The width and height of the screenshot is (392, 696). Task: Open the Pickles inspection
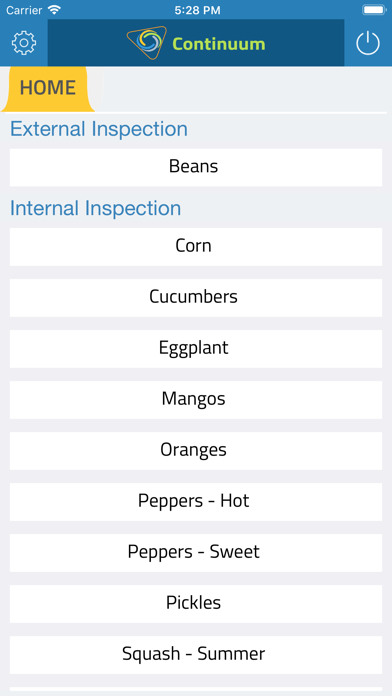(196, 604)
